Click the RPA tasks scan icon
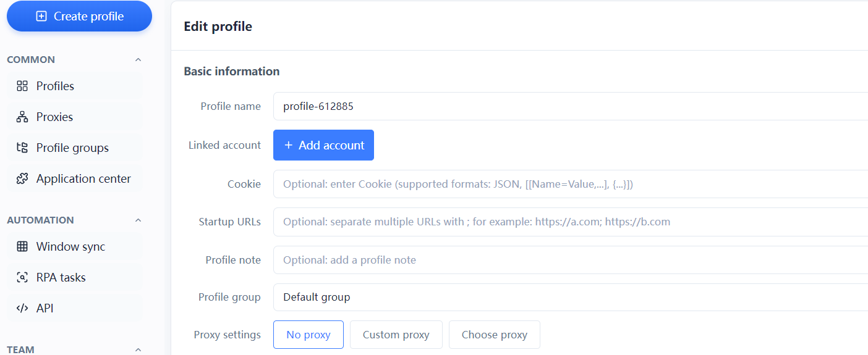This screenshot has width=868, height=355. [x=22, y=277]
